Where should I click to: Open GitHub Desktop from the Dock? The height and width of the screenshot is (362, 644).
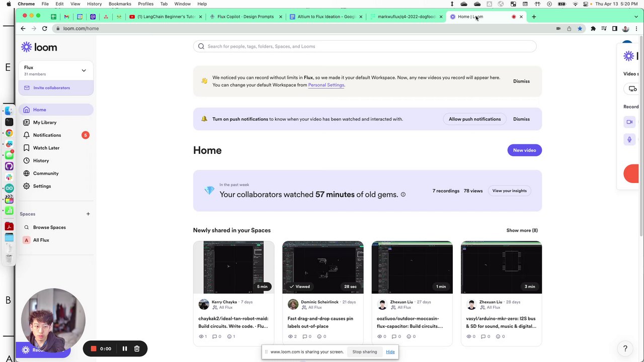(9, 166)
